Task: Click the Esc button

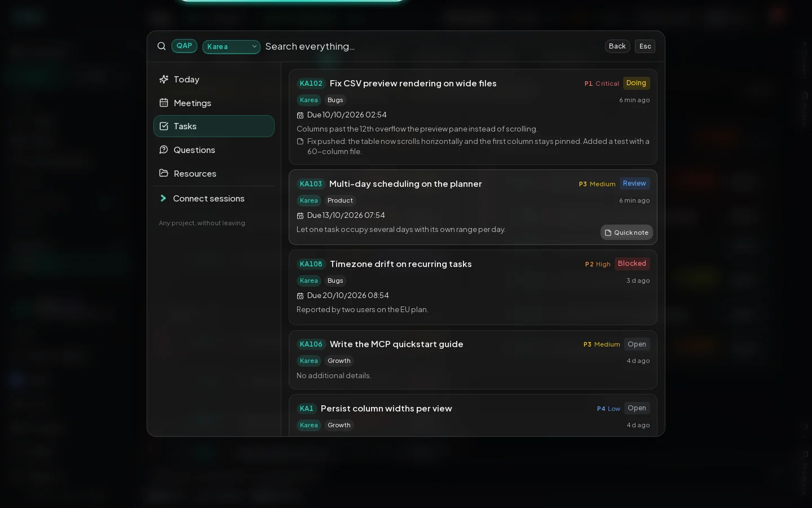Action: pyautogui.click(x=645, y=46)
